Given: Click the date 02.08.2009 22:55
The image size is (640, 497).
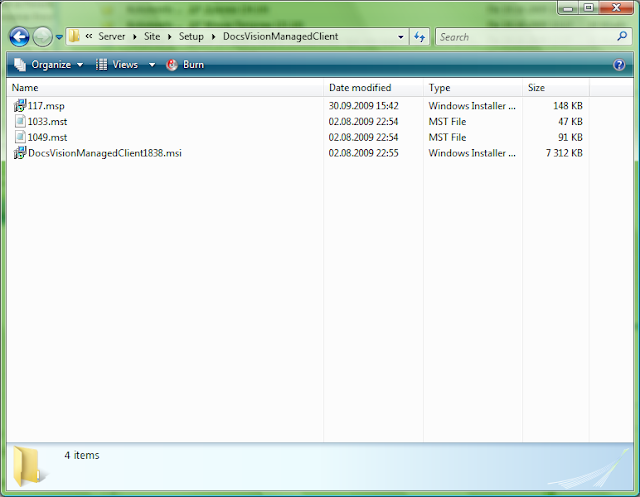Looking at the screenshot, I should (363, 153).
